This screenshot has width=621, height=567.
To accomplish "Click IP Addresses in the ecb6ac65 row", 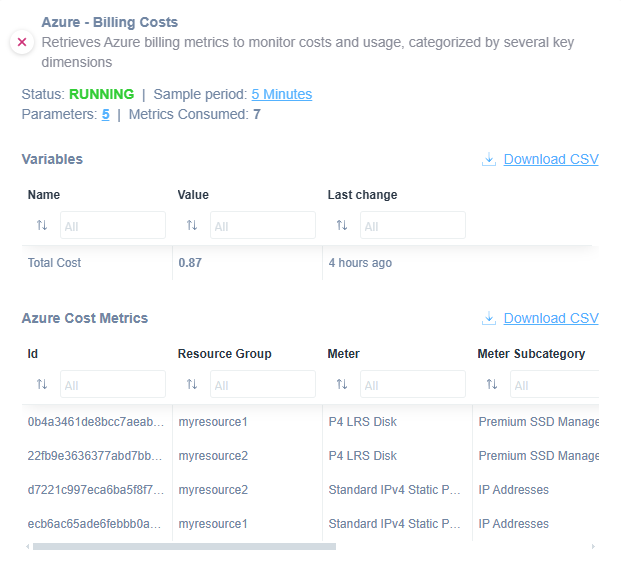I will [514, 524].
